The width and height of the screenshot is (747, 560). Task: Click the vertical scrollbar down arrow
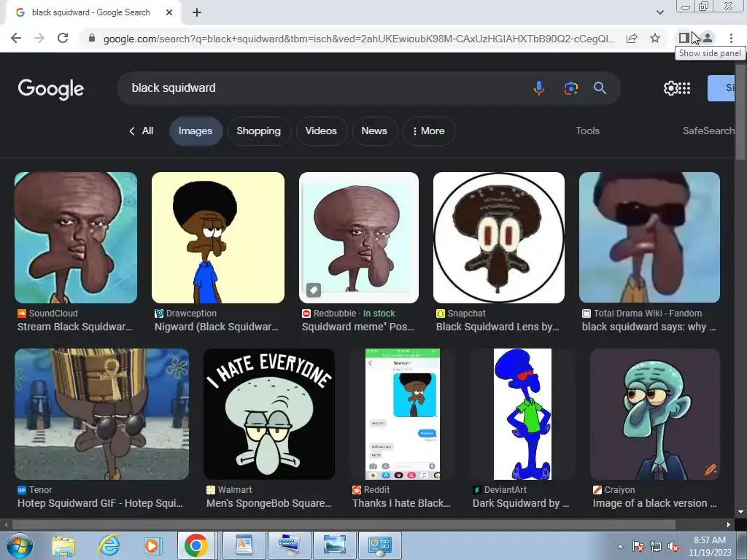click(741, 512)
